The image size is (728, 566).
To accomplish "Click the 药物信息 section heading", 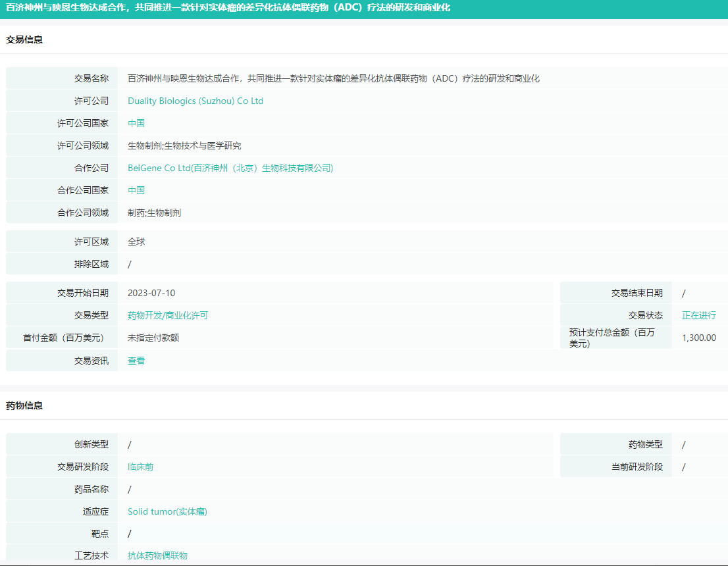I will click(x=24, y=405).
